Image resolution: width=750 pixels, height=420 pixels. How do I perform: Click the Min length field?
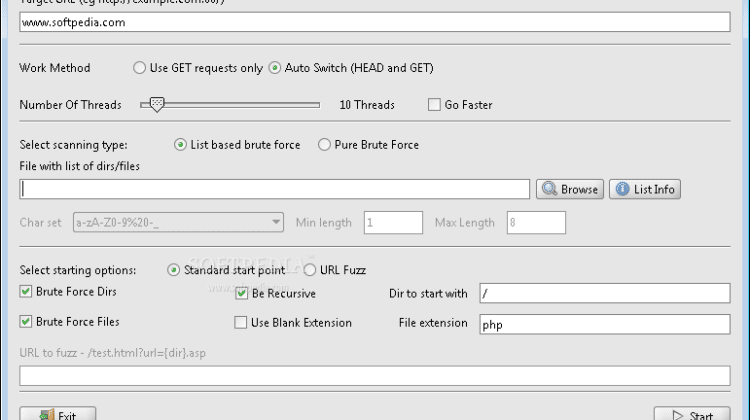tap(393, 222)
